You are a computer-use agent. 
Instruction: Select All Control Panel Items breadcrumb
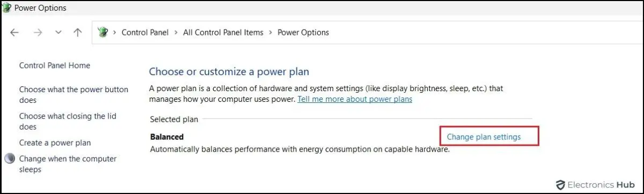(223, 33)
